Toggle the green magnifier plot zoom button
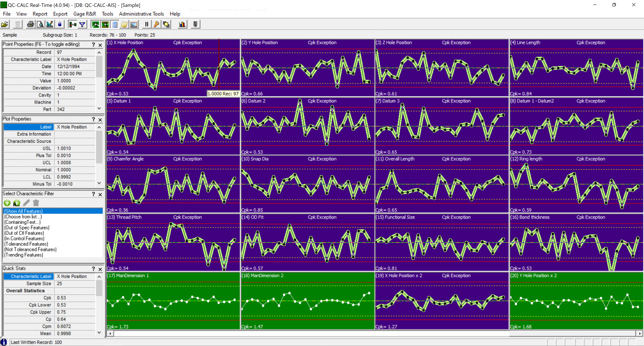Screen dimensions: 644x346 [95, 24]
